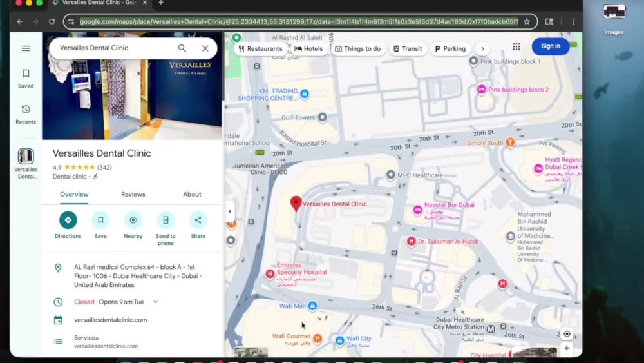Viewport: 644px width, 363px height.
Task: Select Pink buildings block 1 marker
Action: 473,61
